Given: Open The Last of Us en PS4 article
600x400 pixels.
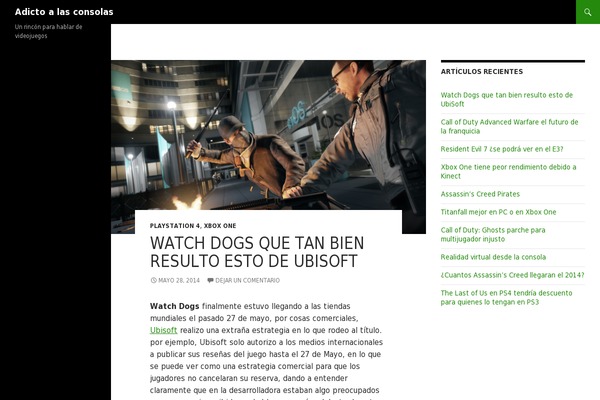Looking at the screenshot, I should click(506, 297).
